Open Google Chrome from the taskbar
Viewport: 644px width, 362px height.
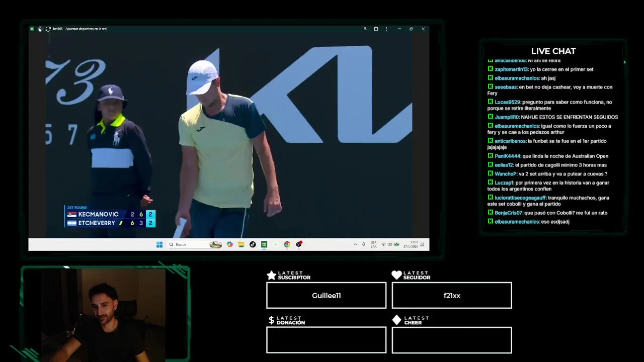coord(287,244)
